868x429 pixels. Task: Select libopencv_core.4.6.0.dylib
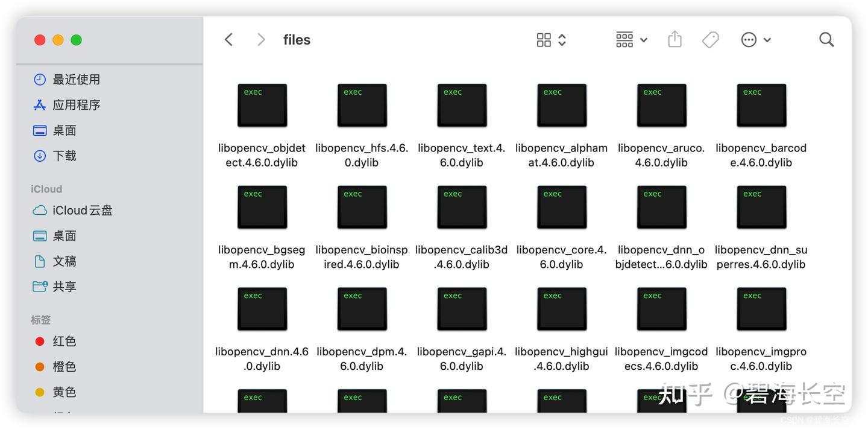tap(561, 207)
